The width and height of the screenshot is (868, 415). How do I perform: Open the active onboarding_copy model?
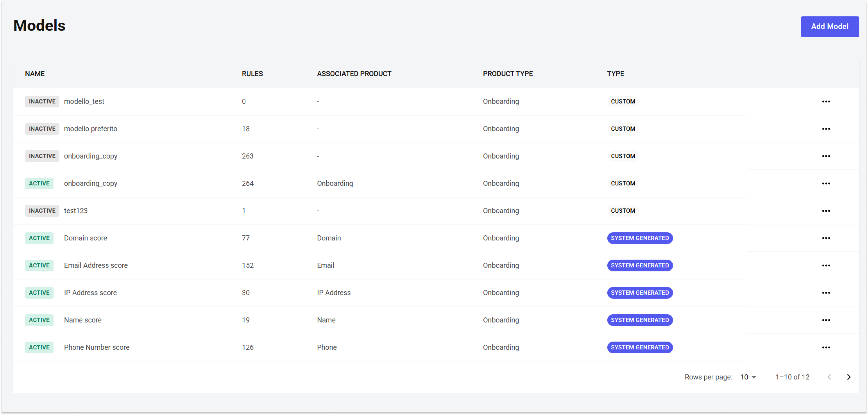91,184
